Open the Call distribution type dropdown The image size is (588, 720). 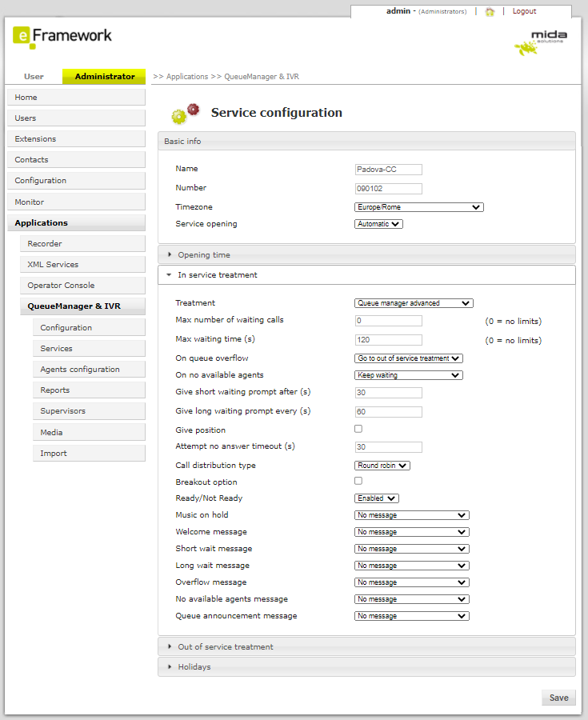(x=382, y=465)
